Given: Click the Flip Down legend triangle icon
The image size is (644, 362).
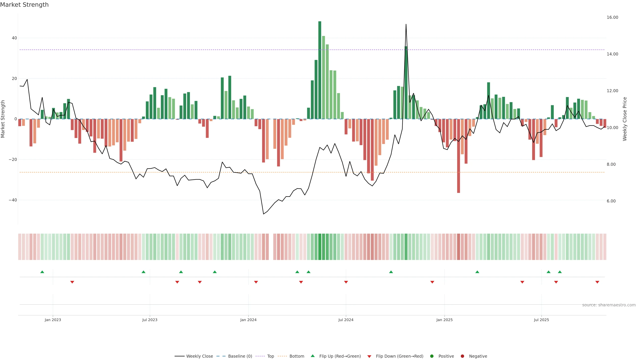Looking at the screenshot, I should tap(369, 356).
